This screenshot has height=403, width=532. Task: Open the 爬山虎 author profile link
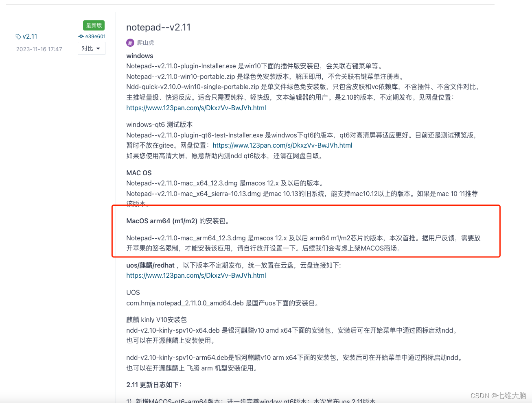(x=145, y=43)
